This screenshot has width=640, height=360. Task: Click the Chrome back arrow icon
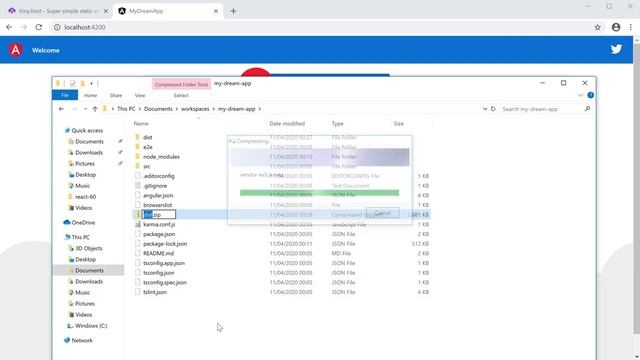pyautogui.click(x=9, y=27)
